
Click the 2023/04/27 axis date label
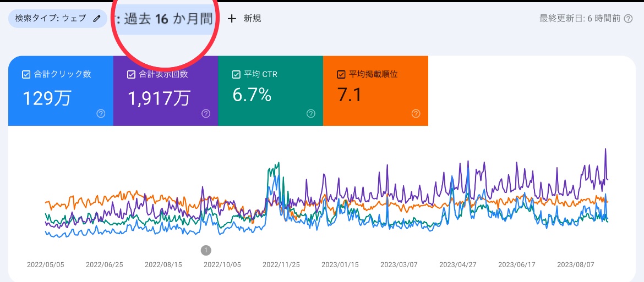[x=458, y=265]
